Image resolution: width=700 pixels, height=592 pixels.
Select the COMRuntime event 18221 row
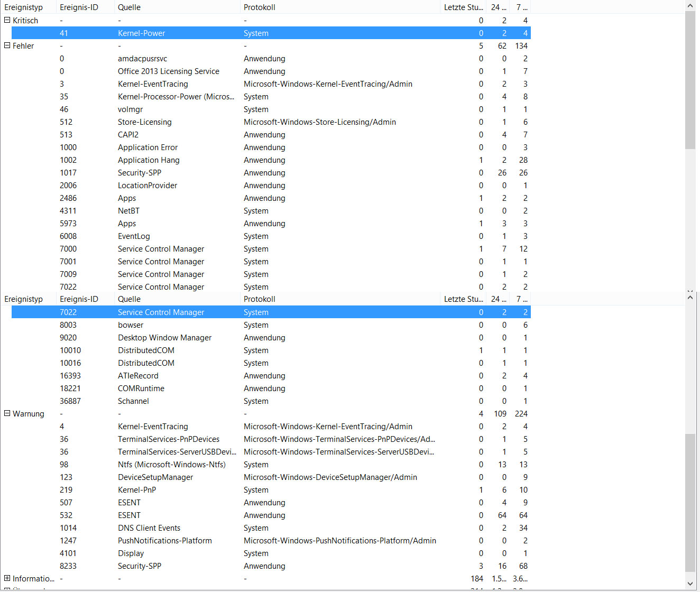coord(271,388)
